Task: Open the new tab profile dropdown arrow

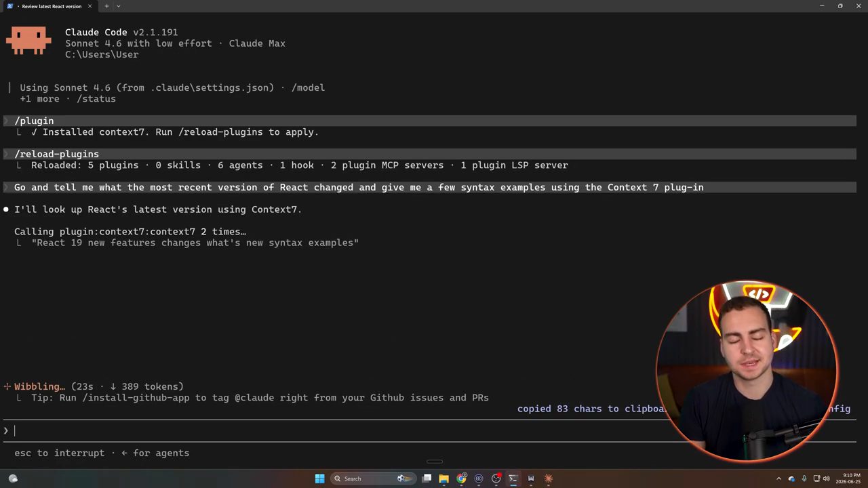Action: point(118,6)
